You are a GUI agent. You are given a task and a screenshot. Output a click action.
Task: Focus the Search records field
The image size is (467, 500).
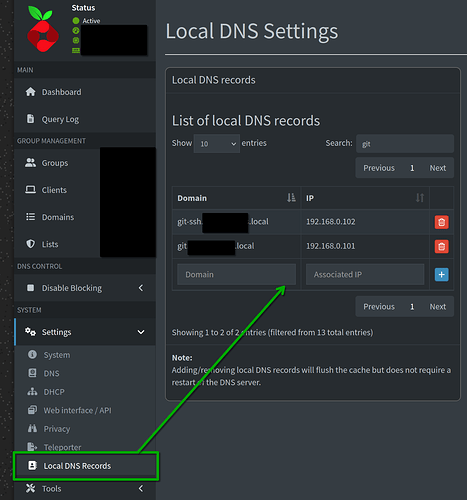[x=405, y=144]
